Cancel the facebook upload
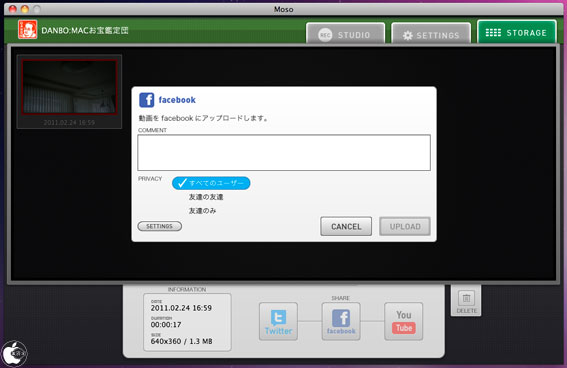 coord(346,226)
